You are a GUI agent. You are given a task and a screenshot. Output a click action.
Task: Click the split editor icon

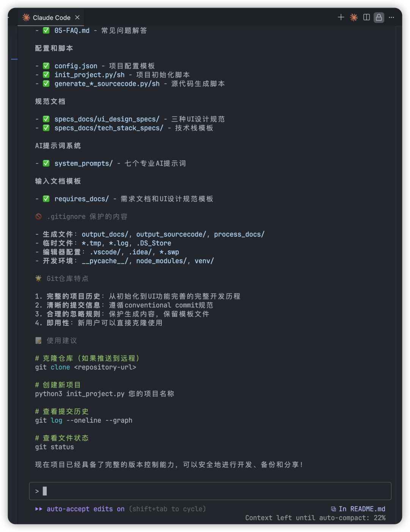(x=366, y=17)
